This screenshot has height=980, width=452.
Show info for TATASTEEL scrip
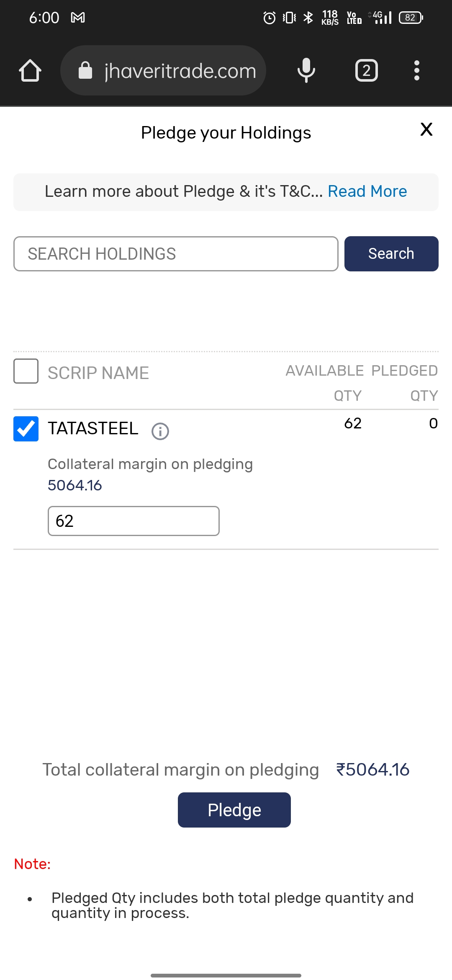(x=160, y=431)
